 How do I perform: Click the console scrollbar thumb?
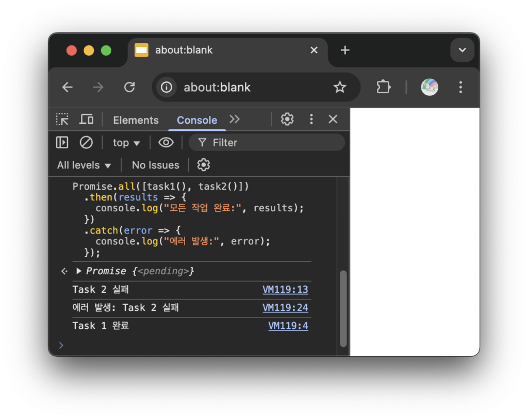tap(343, 309)
